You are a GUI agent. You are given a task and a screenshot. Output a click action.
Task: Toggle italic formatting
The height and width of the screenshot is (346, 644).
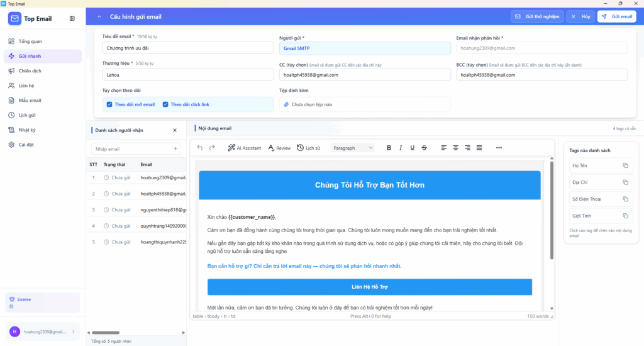coord(401,148)
